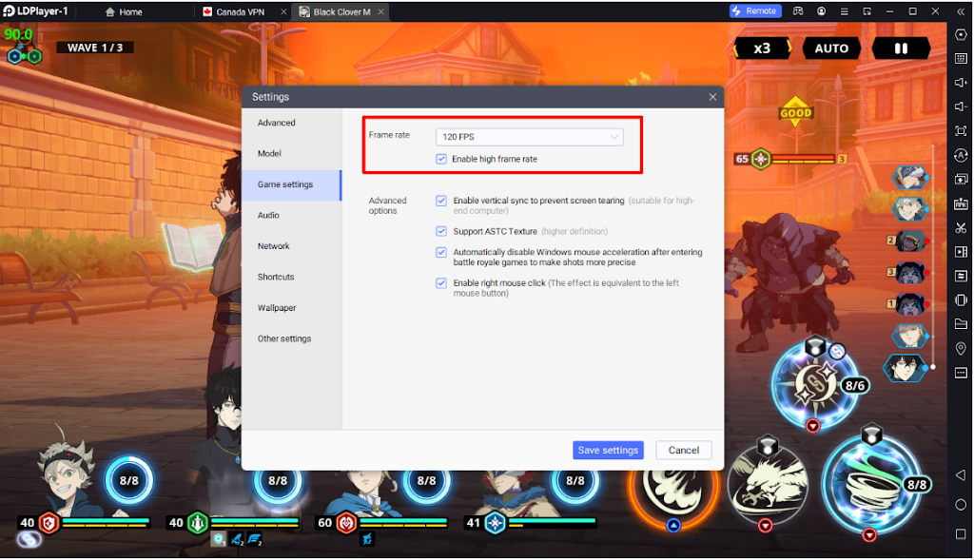974x560 pixels.
Task: Select Model settings category
Action: 292,153
